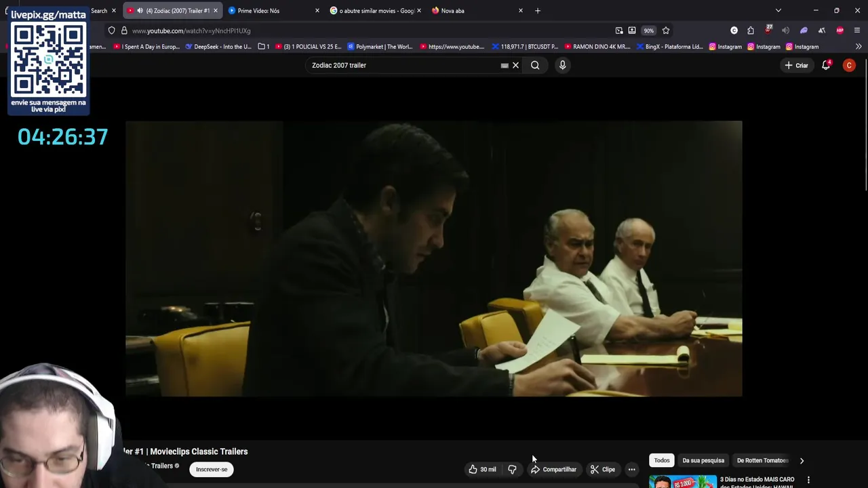Click the YouTube search magnifier button
The width and height of the screenshot is (868, 488).
click(535, 65)
